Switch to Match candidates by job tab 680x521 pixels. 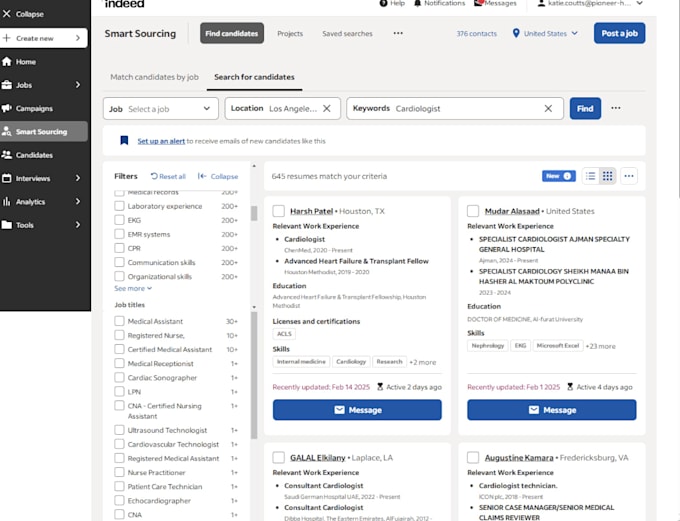click(154, 77)
